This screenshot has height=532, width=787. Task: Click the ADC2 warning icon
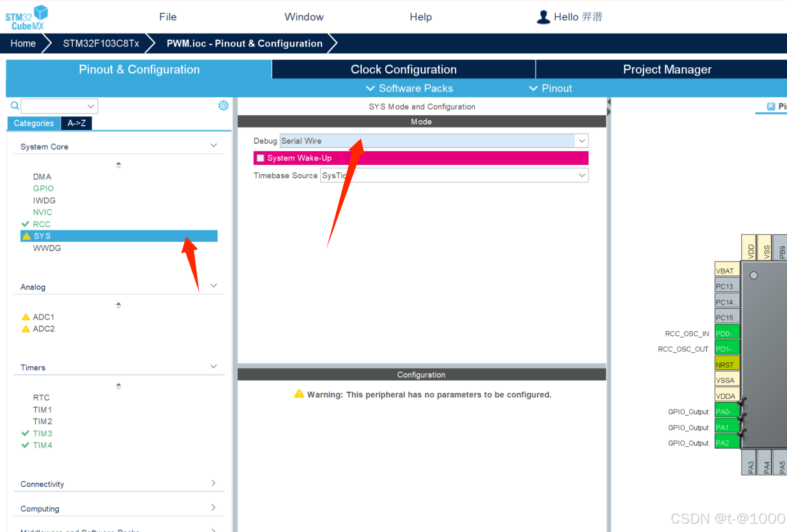click(26, 329)
